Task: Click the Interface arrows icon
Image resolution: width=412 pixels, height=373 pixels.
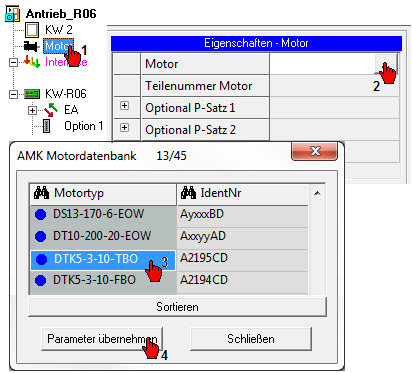Action: [32, 61]
